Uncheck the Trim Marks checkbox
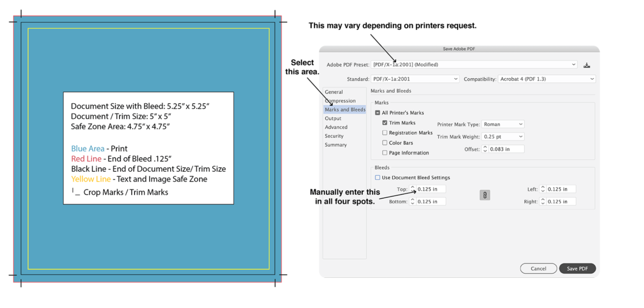Image resolution: width=644 pixels, height=308 pixels. click(385, 123)
